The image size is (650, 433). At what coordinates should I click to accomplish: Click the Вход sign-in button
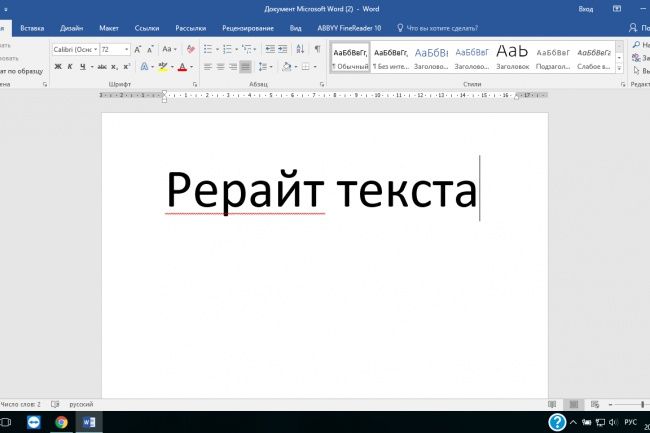click(x=586, y=9)
